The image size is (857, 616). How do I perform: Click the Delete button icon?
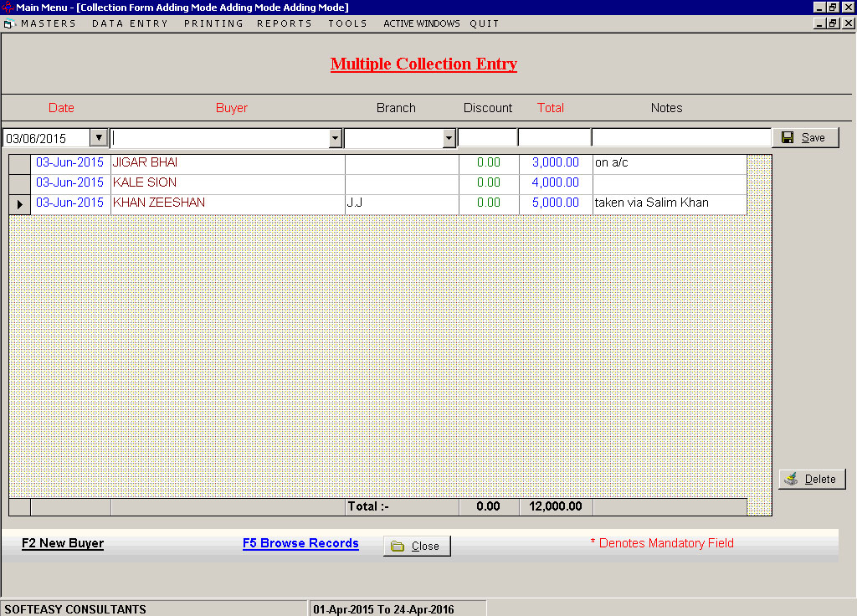pyautogui.click(x=791, y=480)
